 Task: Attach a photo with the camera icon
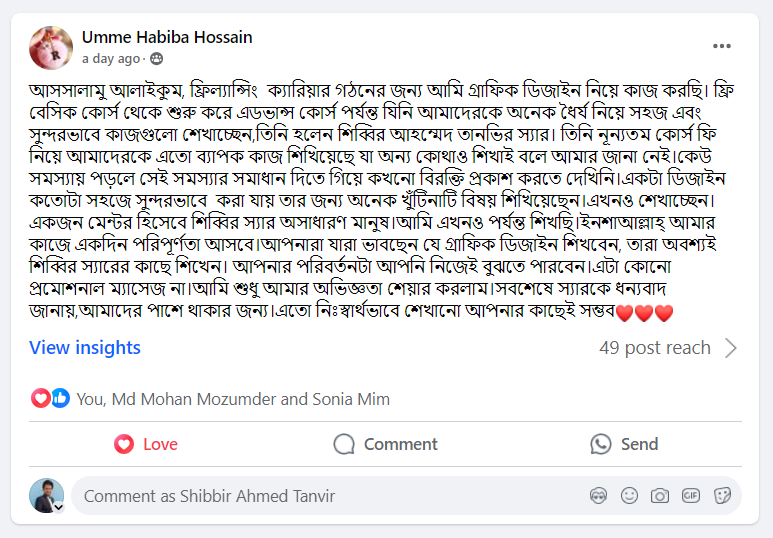tap(660, 495)
